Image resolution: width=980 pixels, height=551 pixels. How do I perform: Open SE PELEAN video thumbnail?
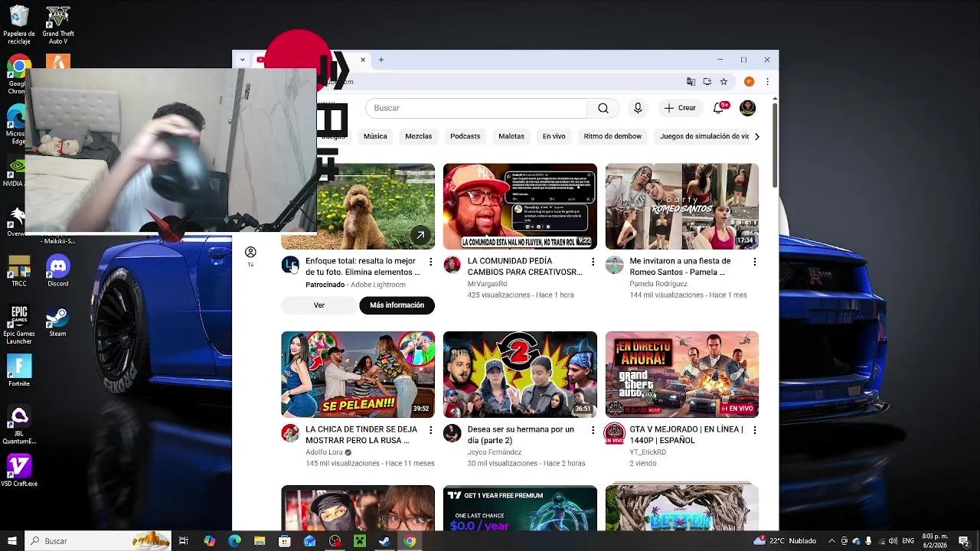point(358,374)
